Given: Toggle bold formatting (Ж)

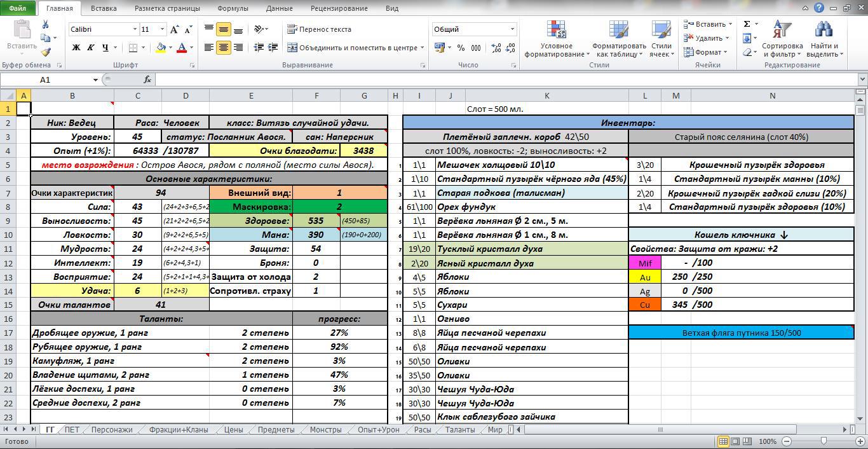Looking at the screenshot, I should (x=76, y=48).
